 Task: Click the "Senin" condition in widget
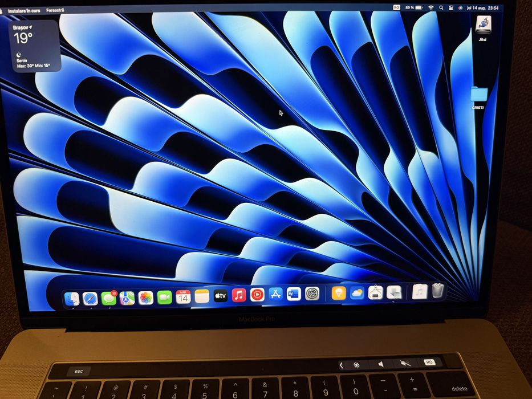[x=22, y=61]
